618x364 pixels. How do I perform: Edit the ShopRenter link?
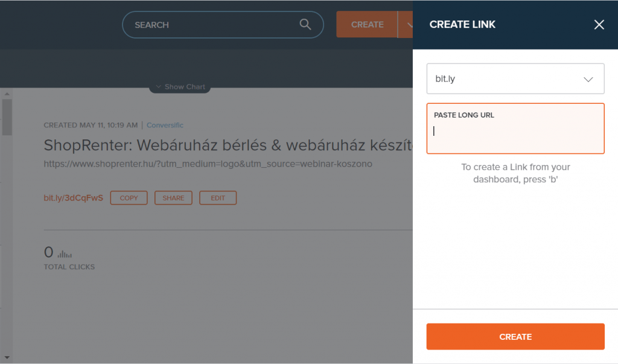coord(218,198)
